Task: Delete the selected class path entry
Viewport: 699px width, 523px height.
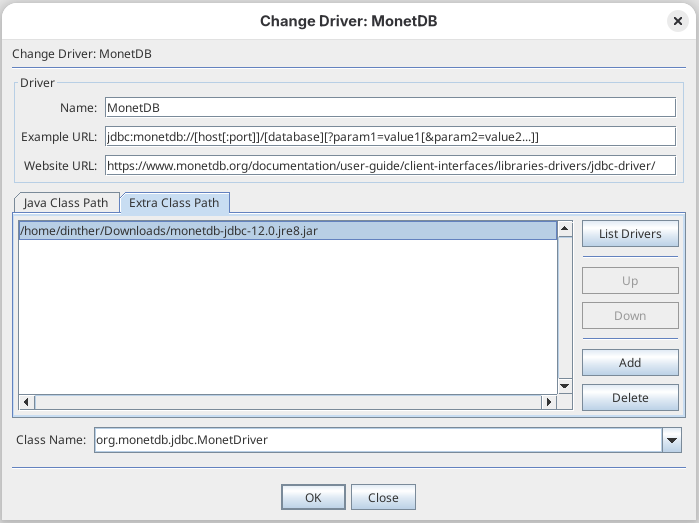Action: pyautogui.click(x=630, y=398)
